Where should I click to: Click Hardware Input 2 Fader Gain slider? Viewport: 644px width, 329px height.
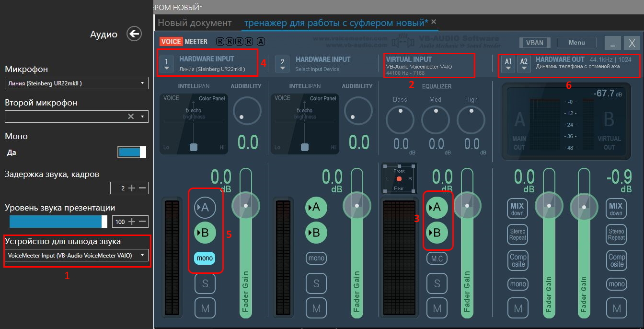tap(357, 243)
